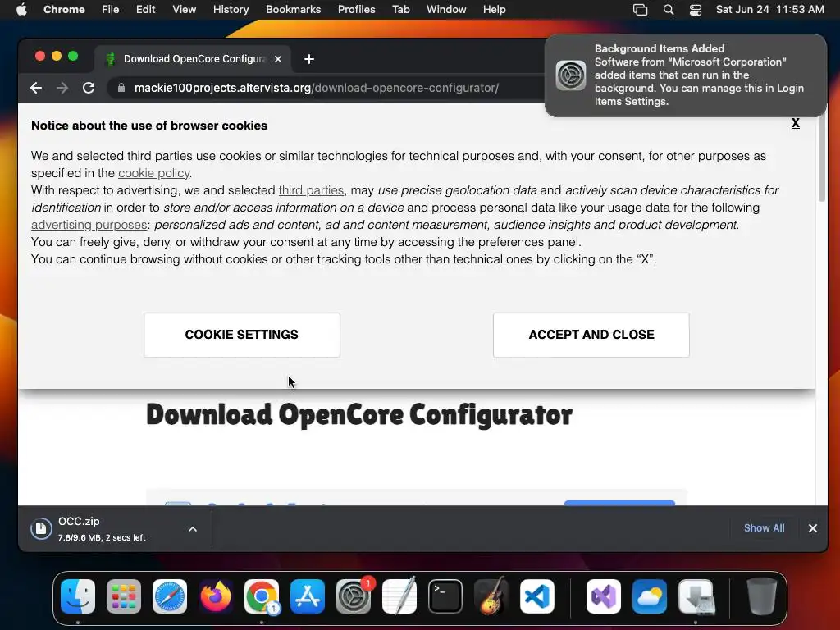Open System Settings from the Dock

click(x=354, y=596)
